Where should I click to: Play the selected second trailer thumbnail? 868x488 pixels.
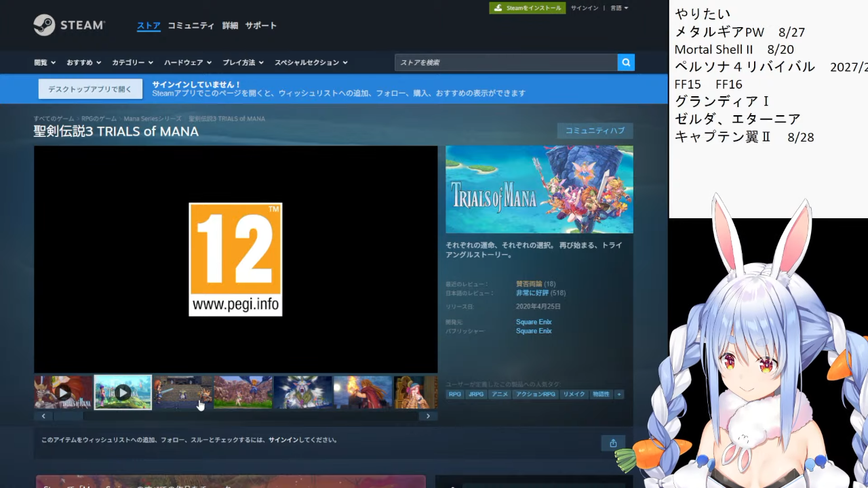(123, 392)
